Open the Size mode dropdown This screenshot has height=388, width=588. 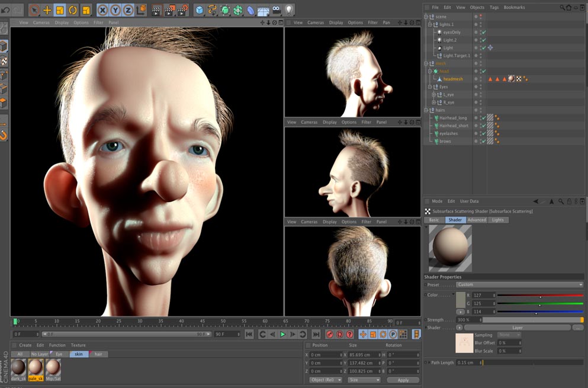[x=364, y=380]
